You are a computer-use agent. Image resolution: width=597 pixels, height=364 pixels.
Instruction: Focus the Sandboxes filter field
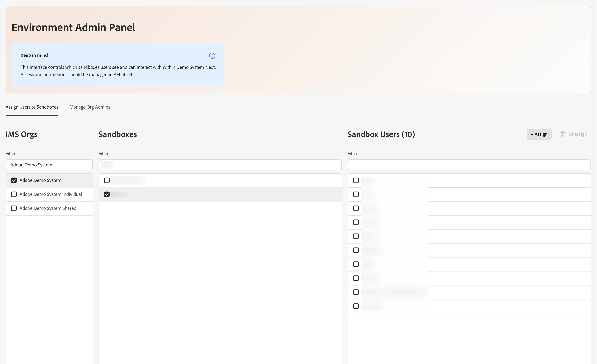(x=220, y=165)
